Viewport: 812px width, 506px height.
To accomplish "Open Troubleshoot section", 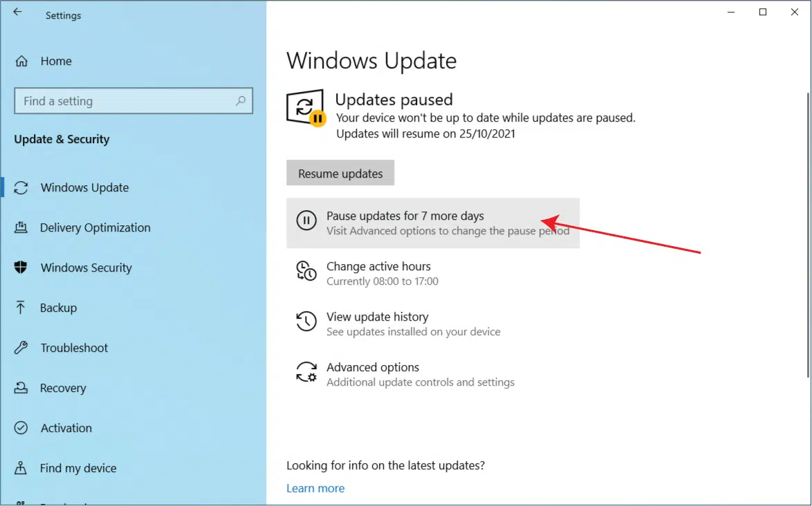I will (x=74, y=348).
